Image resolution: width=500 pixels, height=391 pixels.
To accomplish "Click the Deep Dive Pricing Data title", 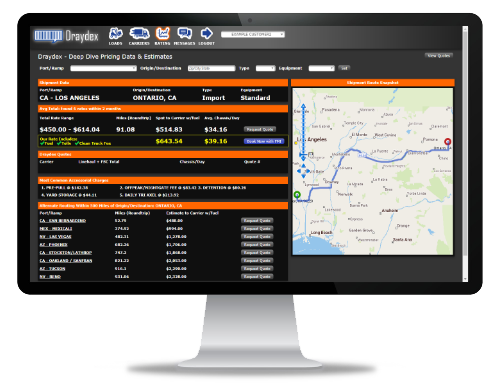I will 105,57.
